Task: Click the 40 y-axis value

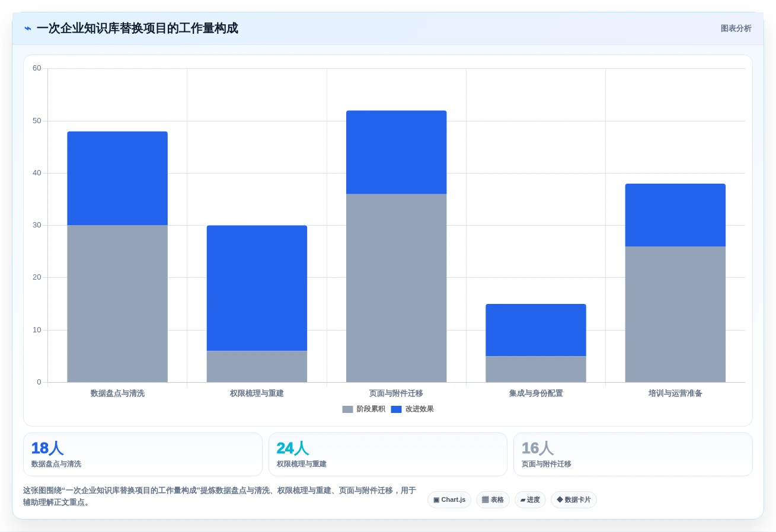Action: (x=37, y=173)
